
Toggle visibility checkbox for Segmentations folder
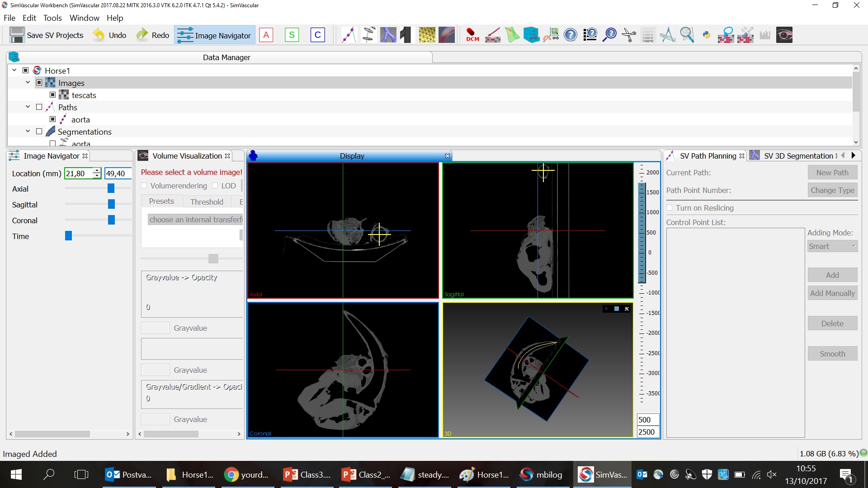39,131
